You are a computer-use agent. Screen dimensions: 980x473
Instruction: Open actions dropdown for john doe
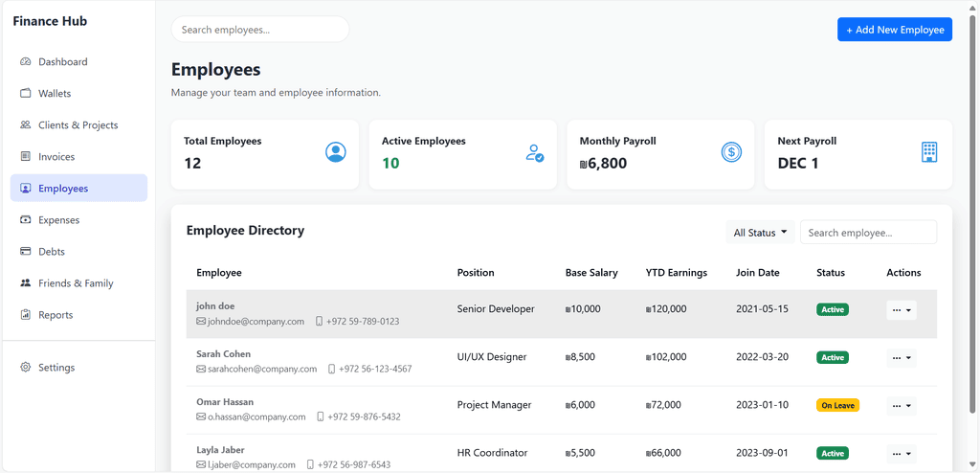902,309
